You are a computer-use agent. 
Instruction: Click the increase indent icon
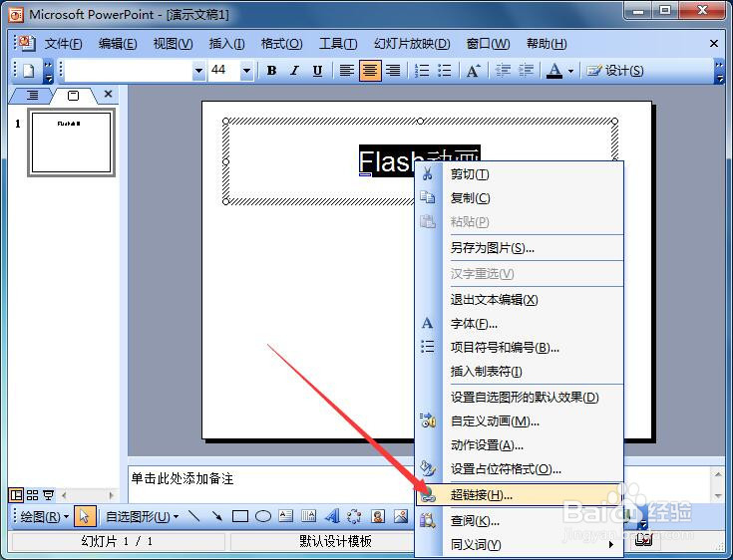tap(526, 71)
